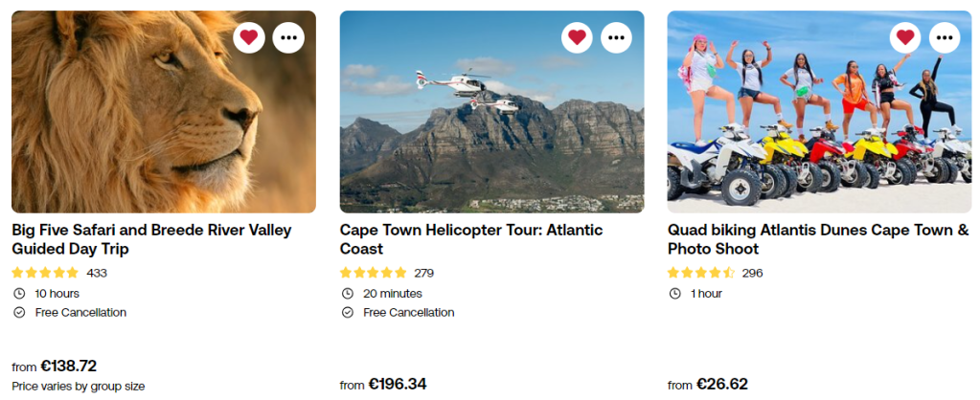980x400 pixels.
Task: Click the clock icon beside 10 hours
Action: [19, 294]
